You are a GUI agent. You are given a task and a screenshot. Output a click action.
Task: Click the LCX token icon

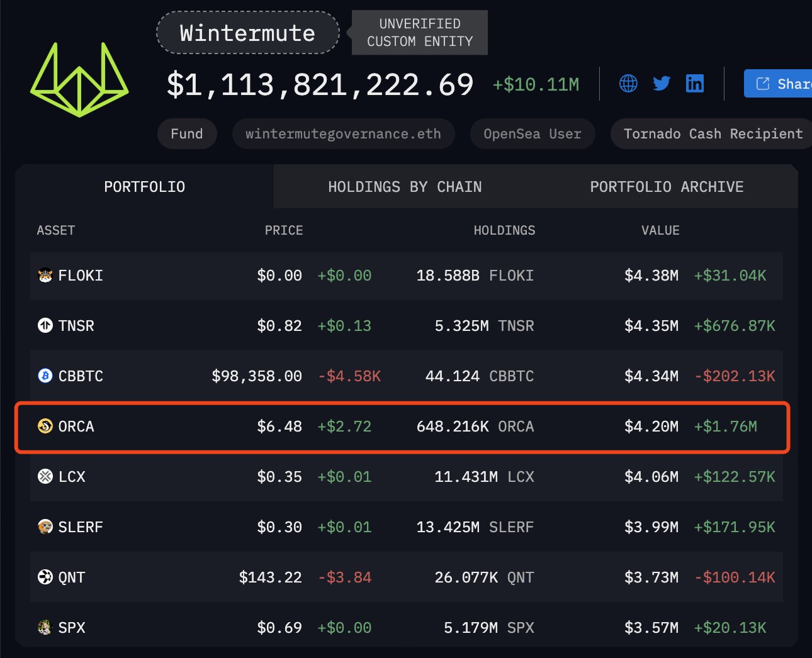click(45, 477)
